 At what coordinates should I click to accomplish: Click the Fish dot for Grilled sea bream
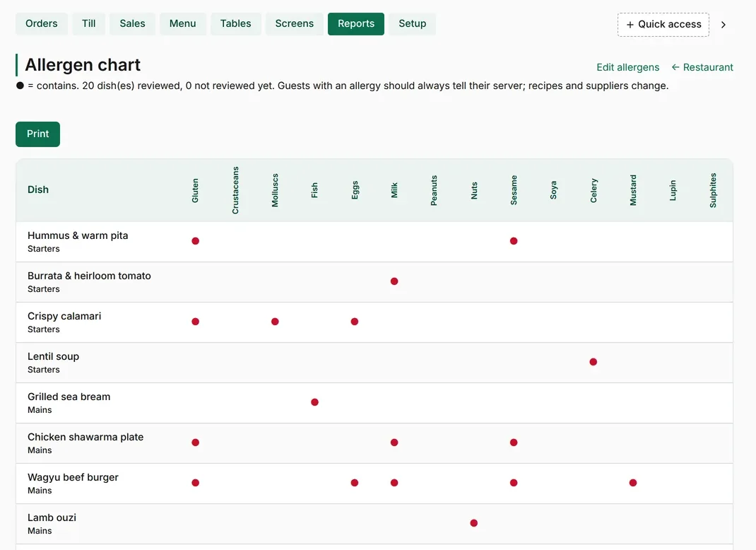(x=315, y=402)
